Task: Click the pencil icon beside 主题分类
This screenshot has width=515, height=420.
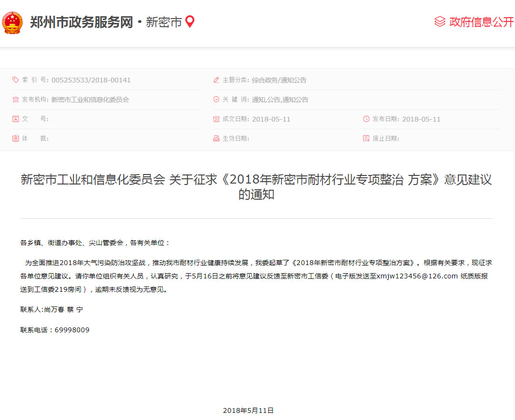Action: tap(216, 80)
